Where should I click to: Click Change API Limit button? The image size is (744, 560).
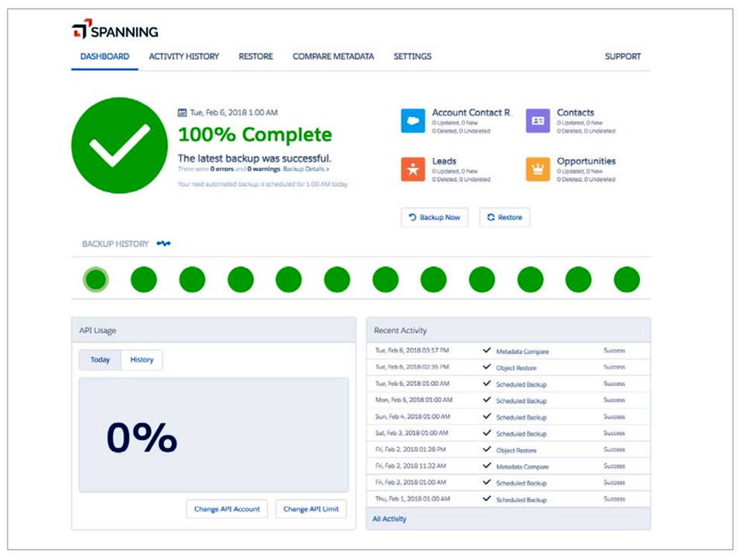tap(311, 509)
